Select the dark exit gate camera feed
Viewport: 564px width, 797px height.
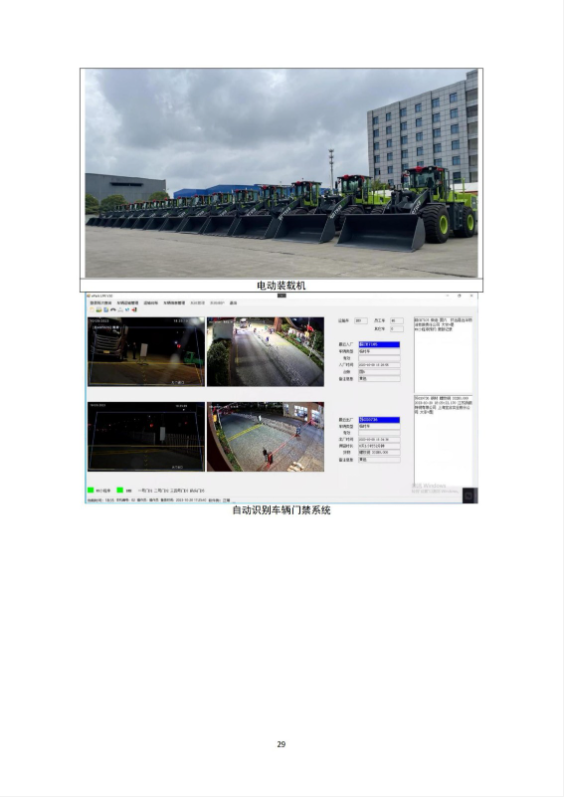tap(146, 437)
